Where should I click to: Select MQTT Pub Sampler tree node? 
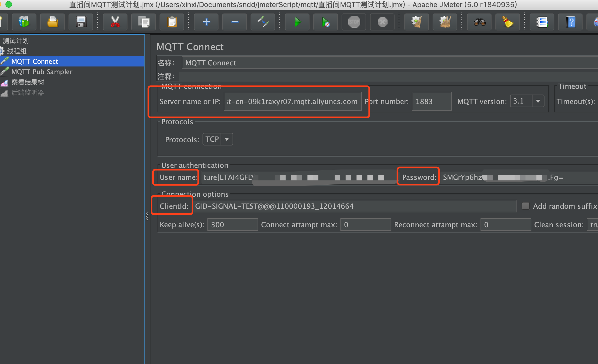click(x=42, y=72)
